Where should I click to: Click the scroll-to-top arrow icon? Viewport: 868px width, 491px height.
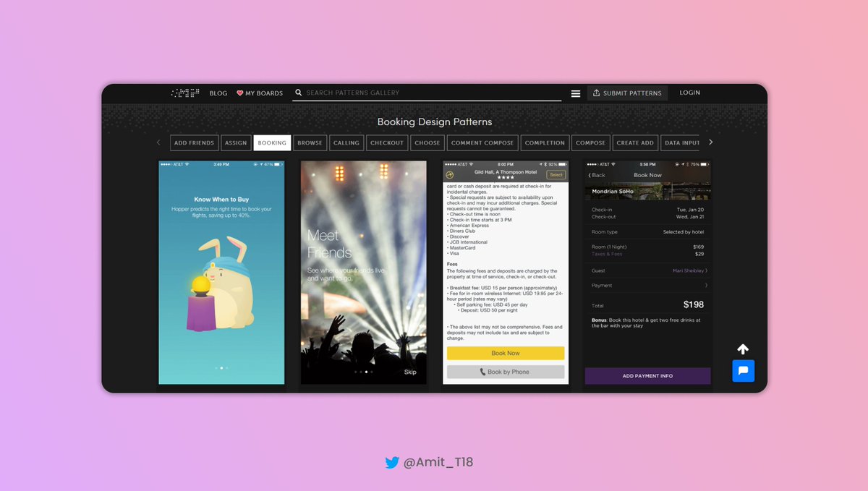pyautogui.click(x=743, y=349)
